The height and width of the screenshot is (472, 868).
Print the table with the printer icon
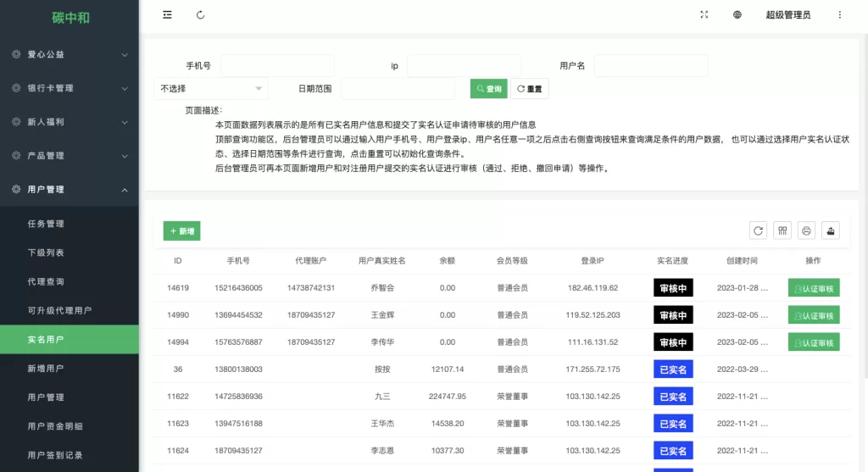click(807, 230)
